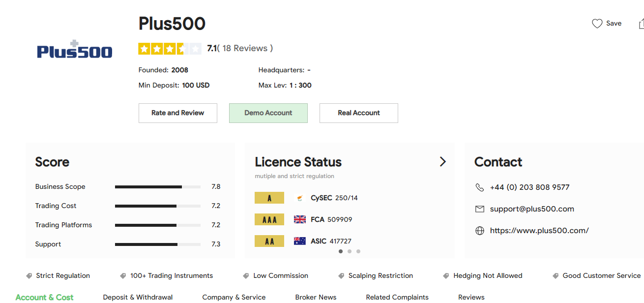Click the Strict Regulation tag
Viewport: 644px width, 303px height.
(63, 276)
